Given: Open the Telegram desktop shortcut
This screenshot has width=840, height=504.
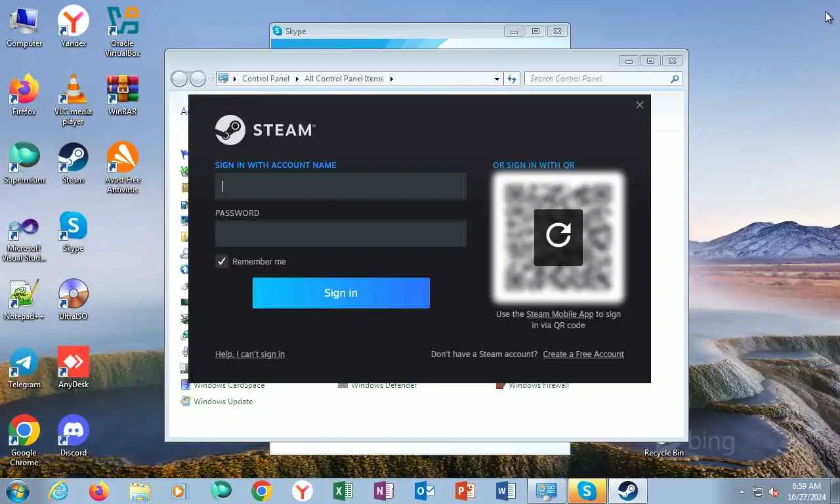Looking at the screenshot, I should pos(24,368).
